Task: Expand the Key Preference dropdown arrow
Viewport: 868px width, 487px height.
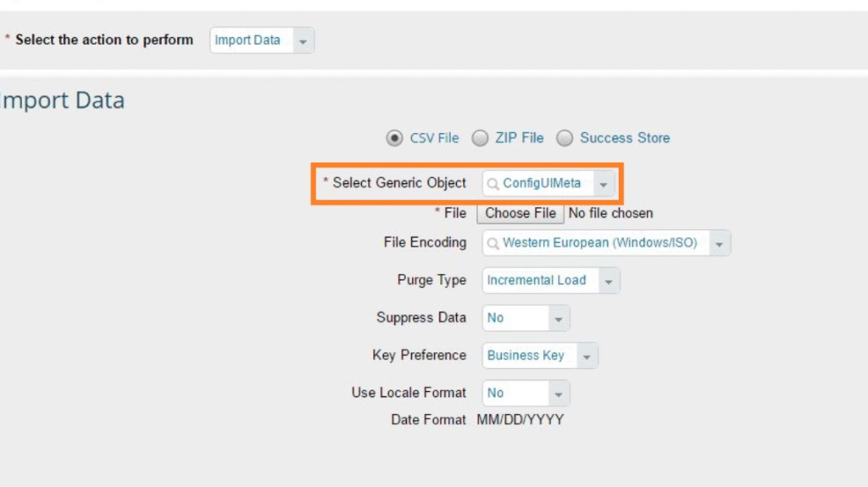Action: [587, 356]
